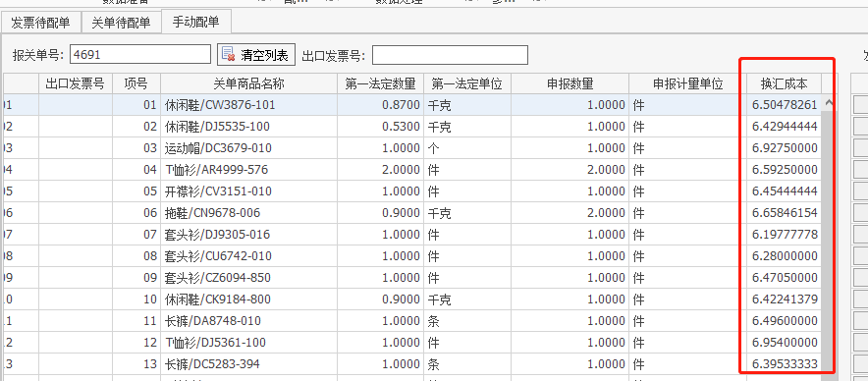Switch to the 关单待配单 tab
The height and width of the screenshot is (381, 868).
click(x=121, y=23)
